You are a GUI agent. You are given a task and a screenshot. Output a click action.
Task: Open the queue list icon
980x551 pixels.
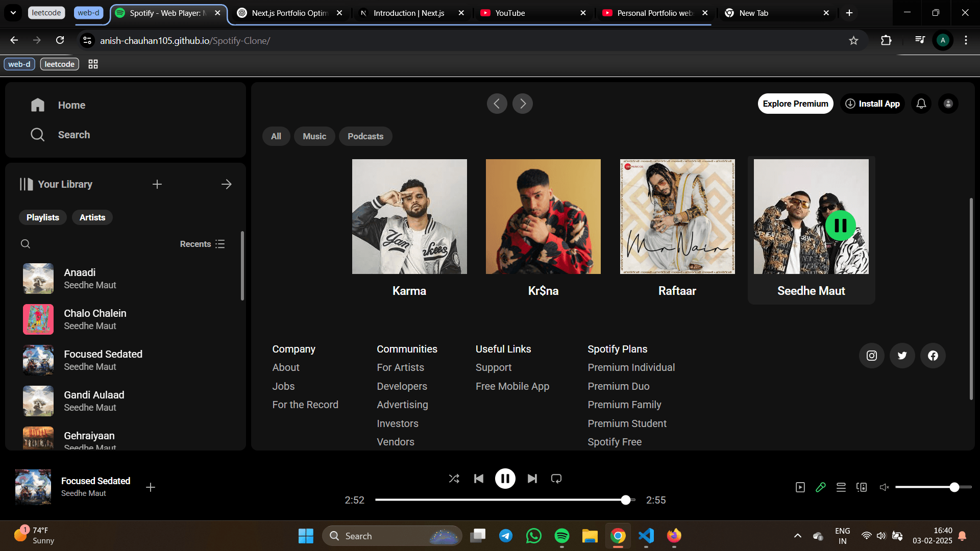click(x=841, y=487)
